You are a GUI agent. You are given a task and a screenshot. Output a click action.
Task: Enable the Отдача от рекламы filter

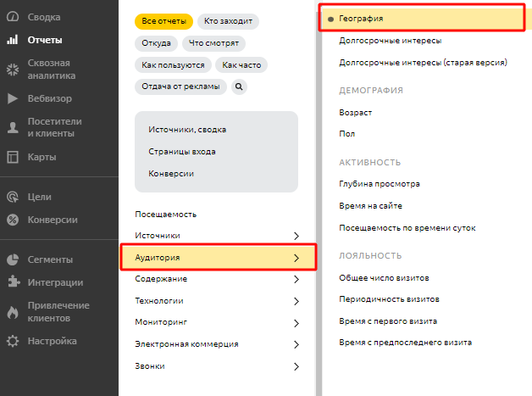tap(180, 86)
